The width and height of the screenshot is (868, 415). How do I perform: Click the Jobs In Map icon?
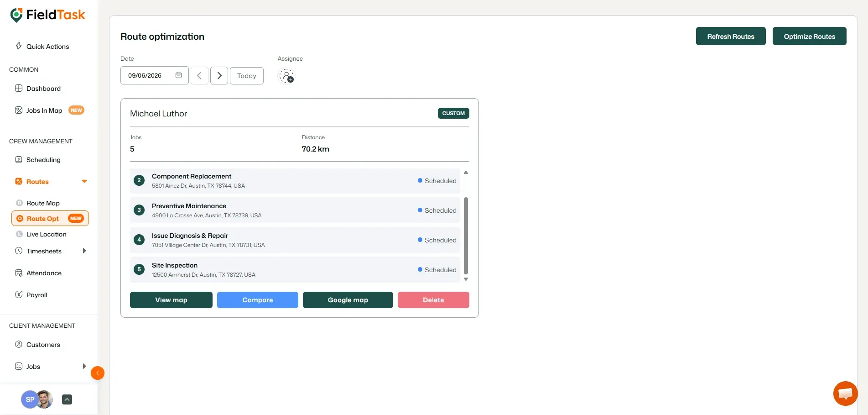19,110
